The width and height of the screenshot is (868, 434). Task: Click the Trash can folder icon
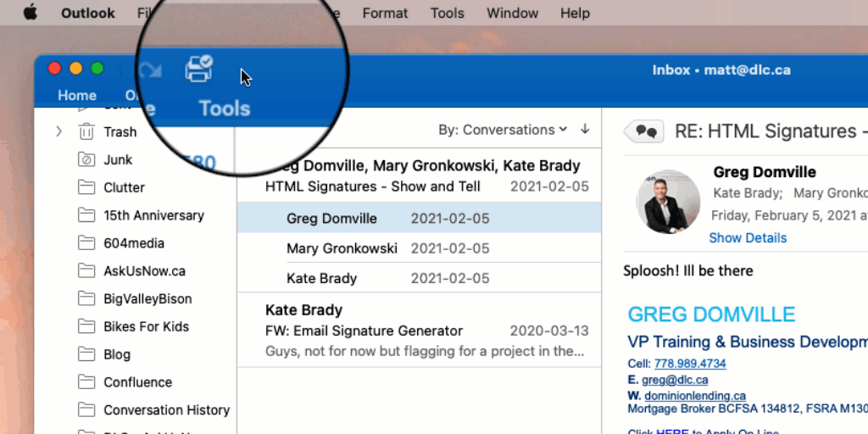(x=86, y=131)
